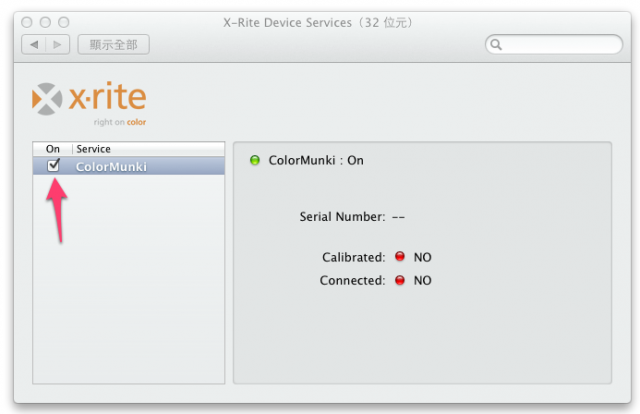Viewport: 640px width, 414px height.
Task: Click the Serial Number label
Action: coord(342,216)
